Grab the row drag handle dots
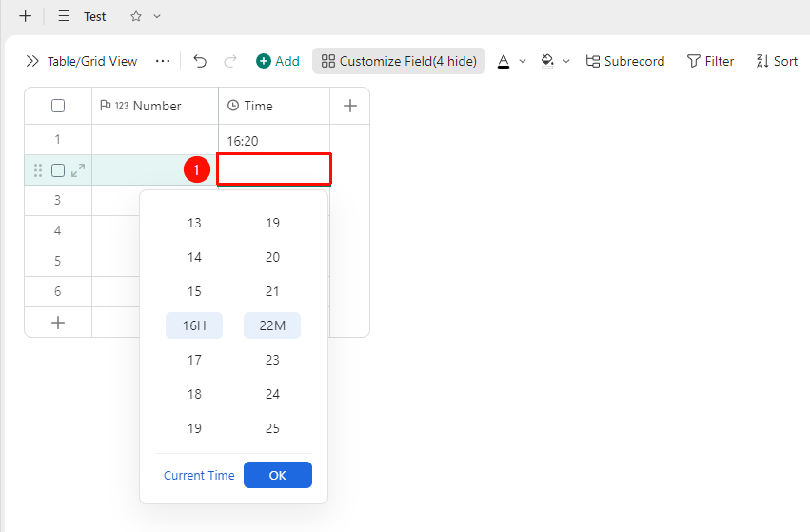The height and width of the screenshot is (532, 810). coord(38,170)
